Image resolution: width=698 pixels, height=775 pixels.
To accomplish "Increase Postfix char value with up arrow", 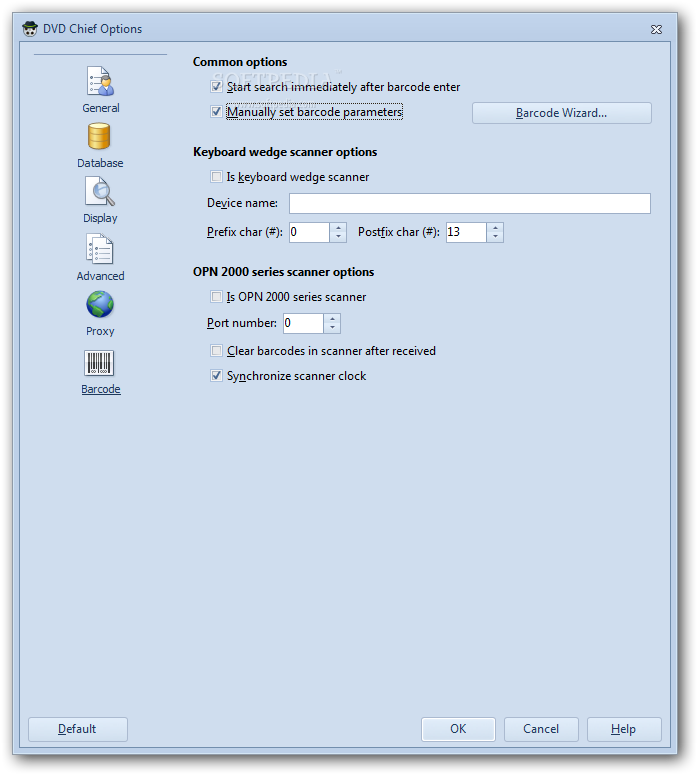I will click(x=495, y=227).
